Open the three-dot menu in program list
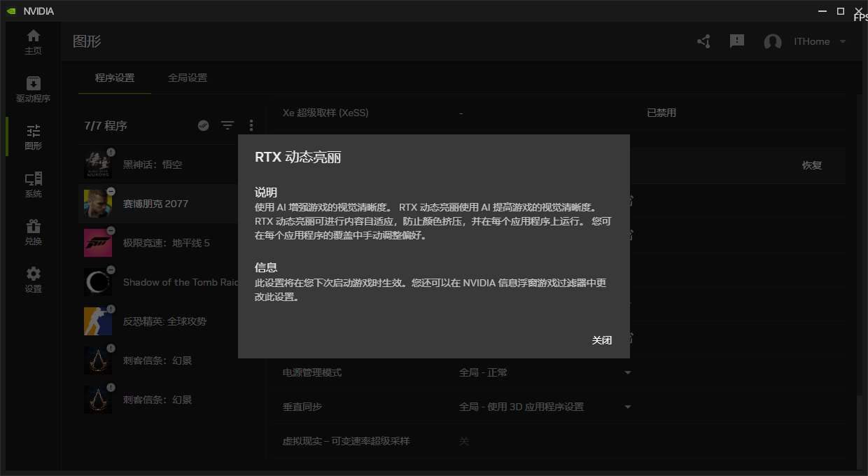The image size is (868, 476). [251, 125]
